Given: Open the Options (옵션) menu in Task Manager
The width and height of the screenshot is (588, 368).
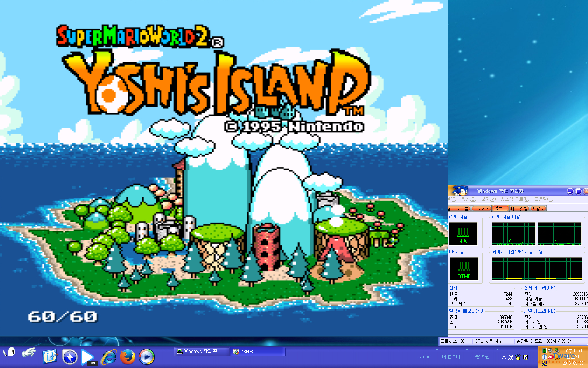Looking at the screenshot, I should pos(469,199).
